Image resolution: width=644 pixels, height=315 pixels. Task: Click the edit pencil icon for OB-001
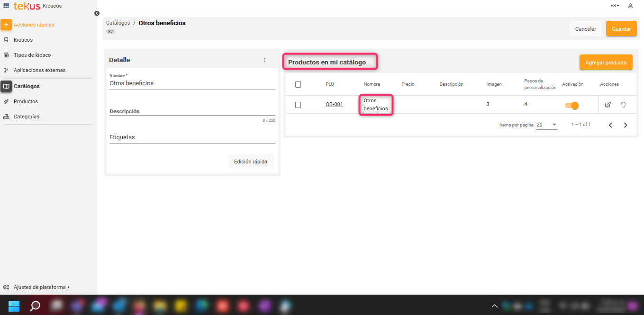click(608, 105)
